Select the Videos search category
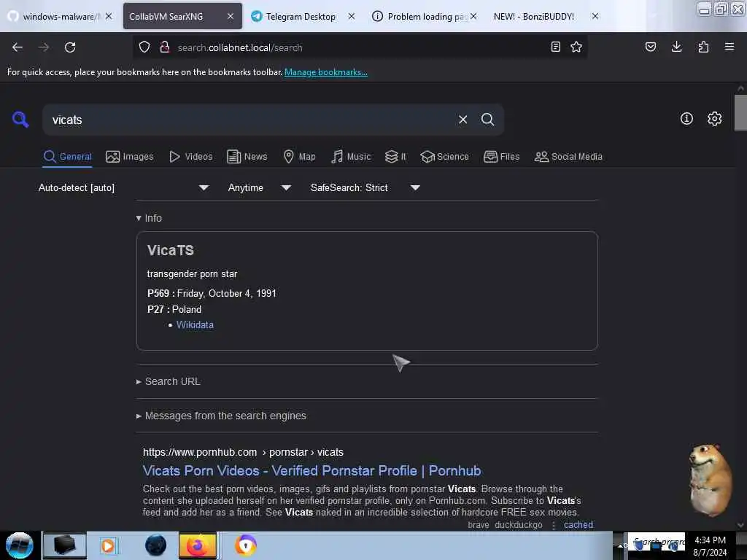 click(x=190, y=157)
